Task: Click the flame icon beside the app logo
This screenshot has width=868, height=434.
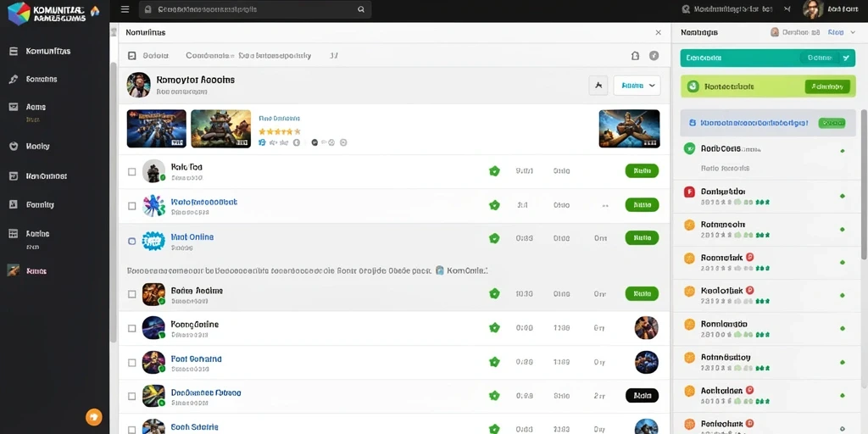Action: 95,10
